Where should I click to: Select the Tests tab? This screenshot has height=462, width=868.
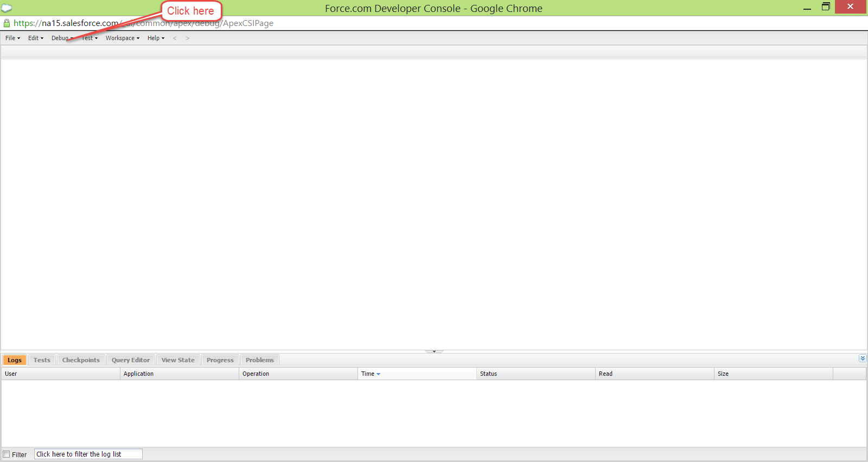point(42,360)
